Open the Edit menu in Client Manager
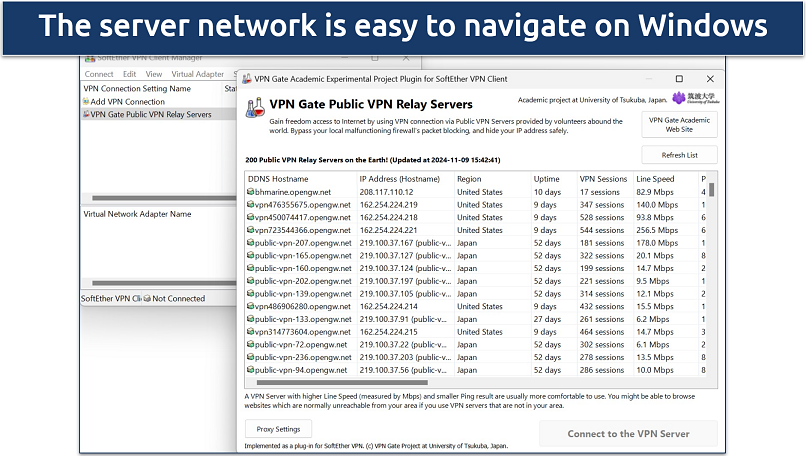Viewport: 806px width, 456px height. click(x=130, y=74)
